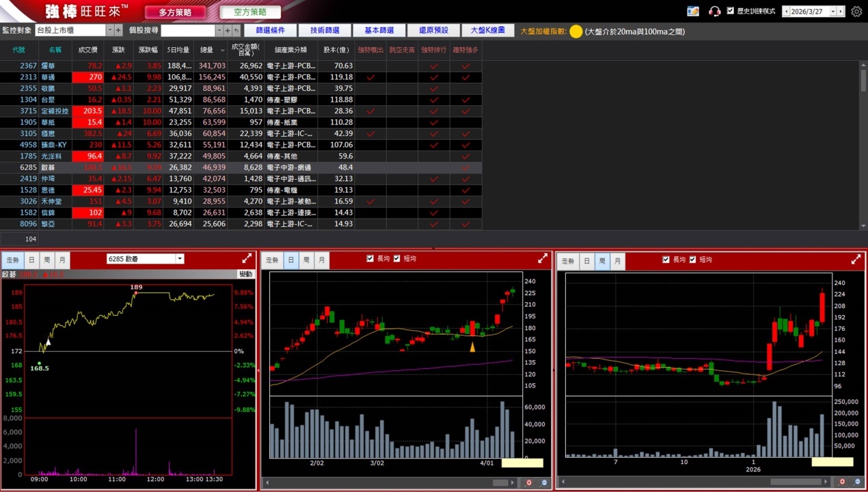
Task: Open the 大盤K線圖 button
Action: click(x=488, y=31)
